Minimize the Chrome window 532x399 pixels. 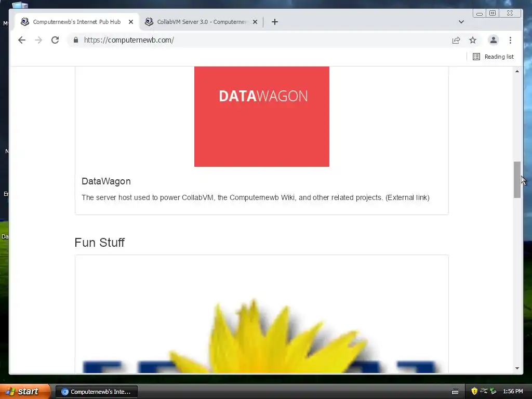[x=480, y=13]
